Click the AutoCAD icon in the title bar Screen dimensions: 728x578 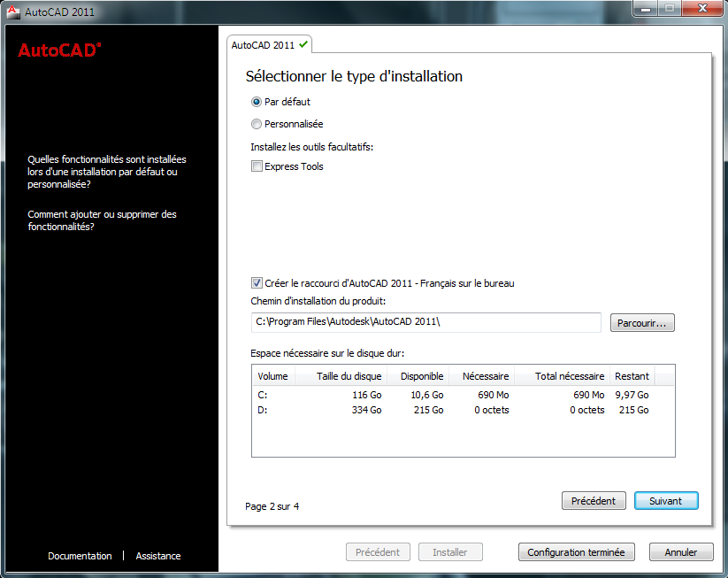click(12, 12)
